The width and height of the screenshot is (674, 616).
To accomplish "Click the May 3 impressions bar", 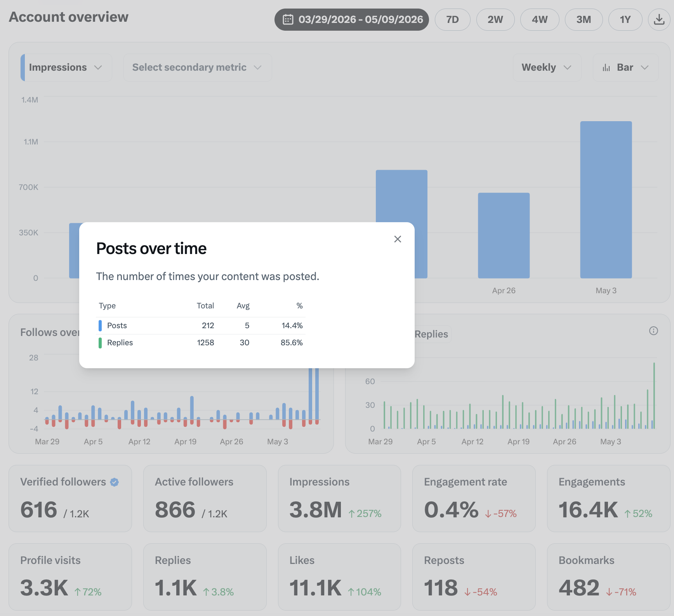I will (606, 200).
